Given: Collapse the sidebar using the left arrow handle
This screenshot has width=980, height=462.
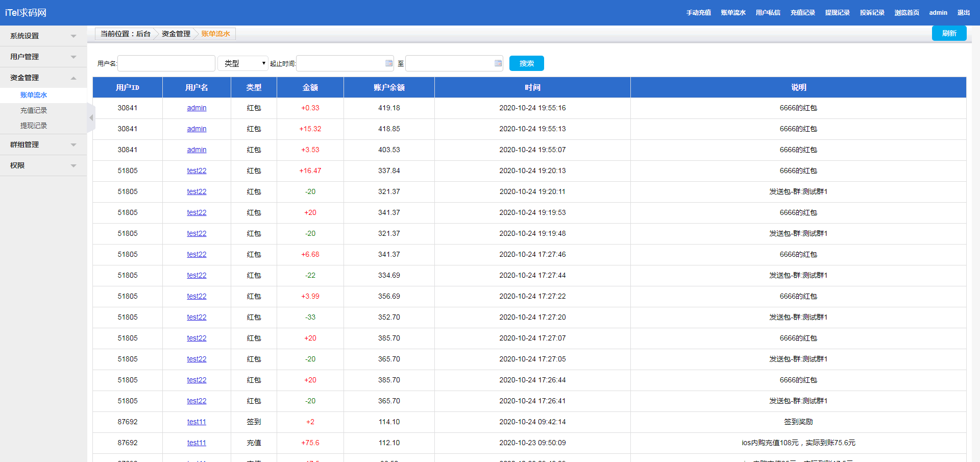Looking at the screenshot, I should click(91, 118).
